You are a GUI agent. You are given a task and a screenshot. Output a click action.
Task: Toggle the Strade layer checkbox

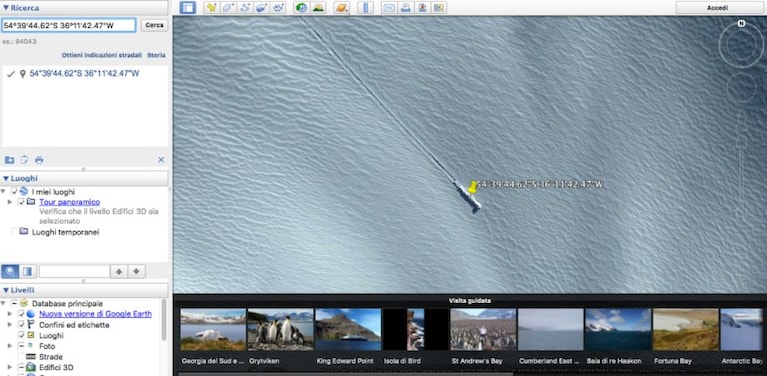coord(21,357)
